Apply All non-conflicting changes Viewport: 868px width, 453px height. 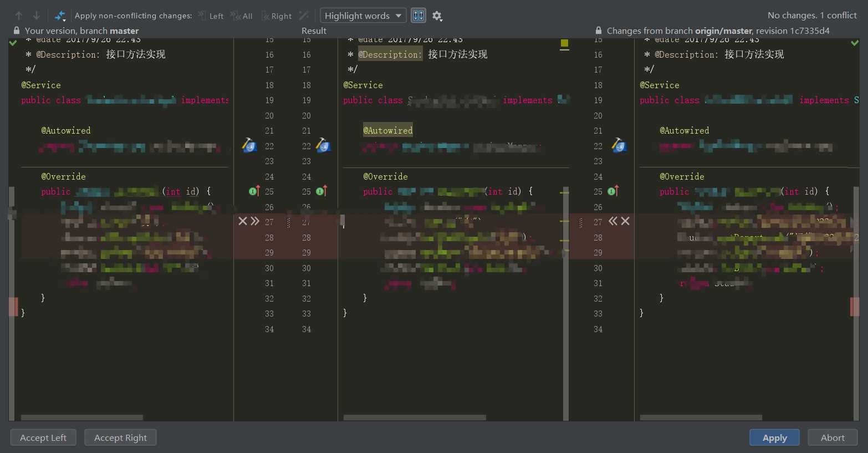point(241,16)
